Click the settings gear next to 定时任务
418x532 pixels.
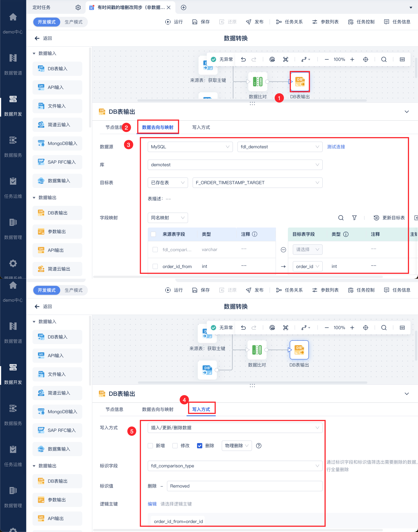click(x=78, y=7)
